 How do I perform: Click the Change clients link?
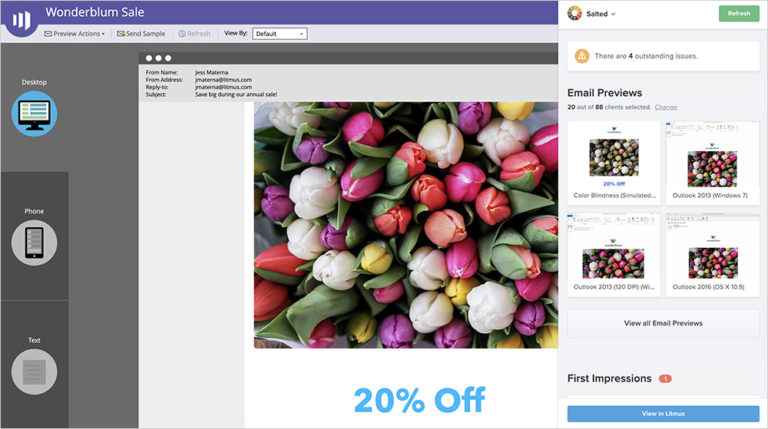point(666,107)
